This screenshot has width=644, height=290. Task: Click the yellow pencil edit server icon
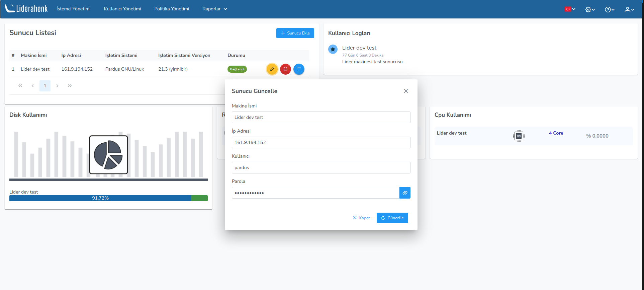pyautogui.click(x=272, y=69)
